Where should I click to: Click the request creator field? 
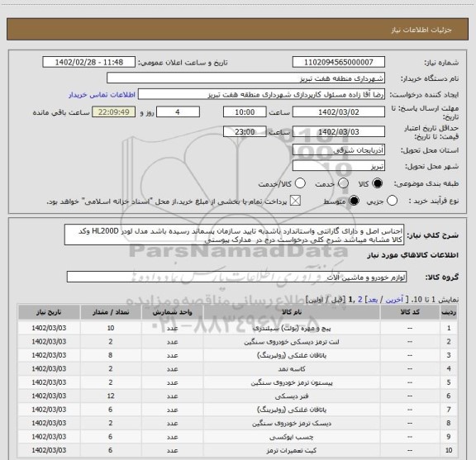pyautogui.click(x=261, y=94)
